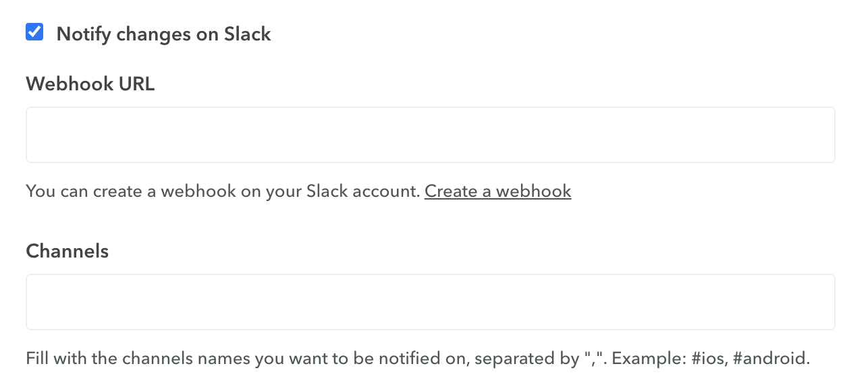Click the Webhook URL heading
This screenshot has width=868, height=391.
(90, 84)
